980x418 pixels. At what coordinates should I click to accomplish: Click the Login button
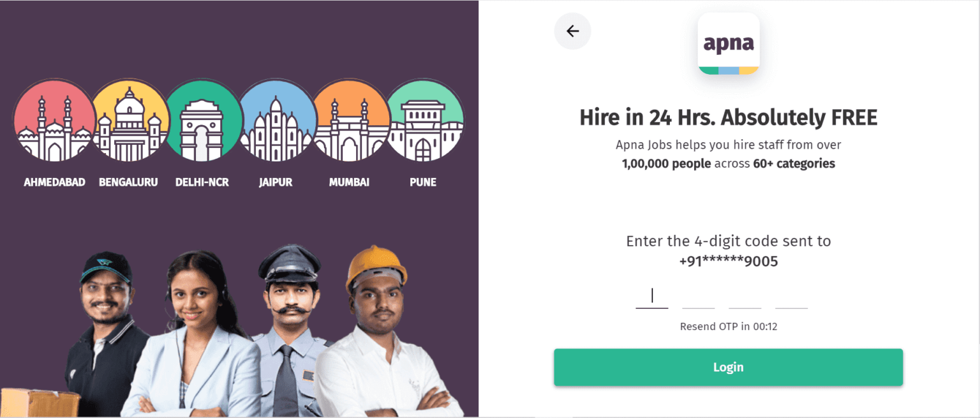tap(728, 367)
